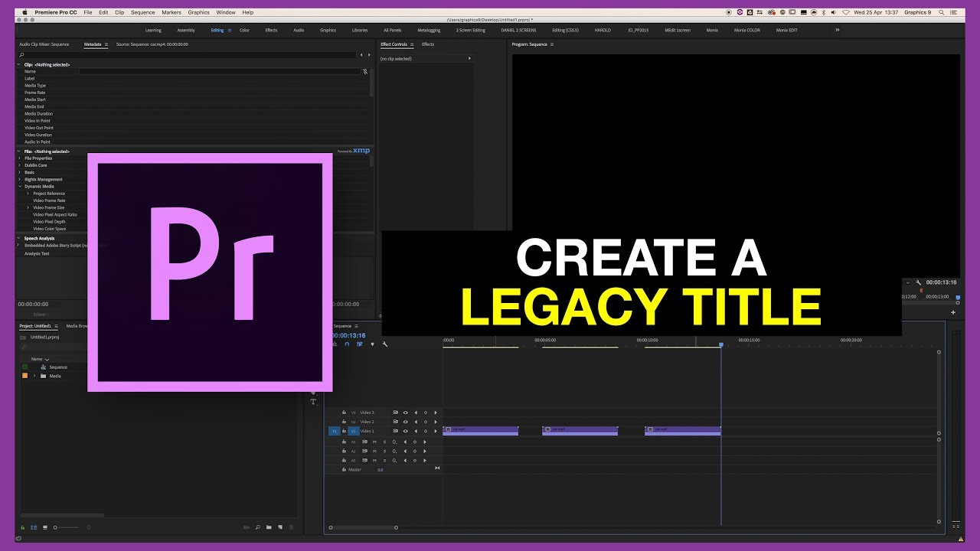Toggle Video 2 track output eye
980x551 pixels.
coord(406,422)
